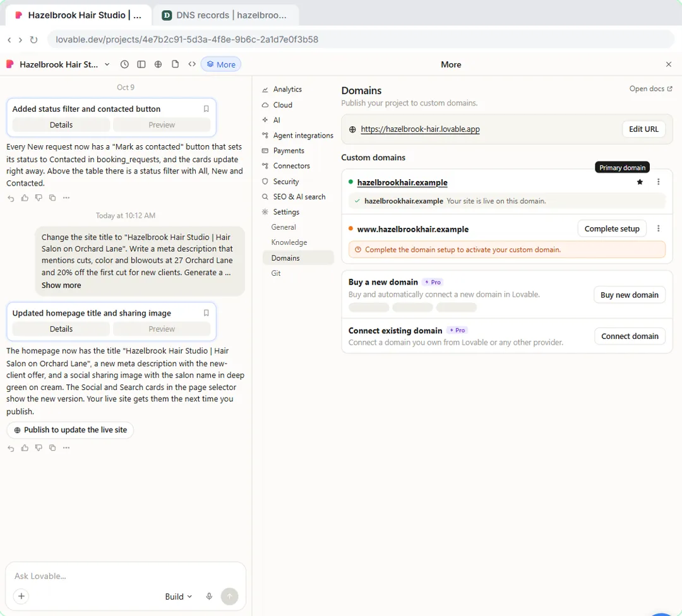This screenshot has height=616, width=682.
Task: Open options menu for hazelbrookhair.example
Action: pos(659,182)
